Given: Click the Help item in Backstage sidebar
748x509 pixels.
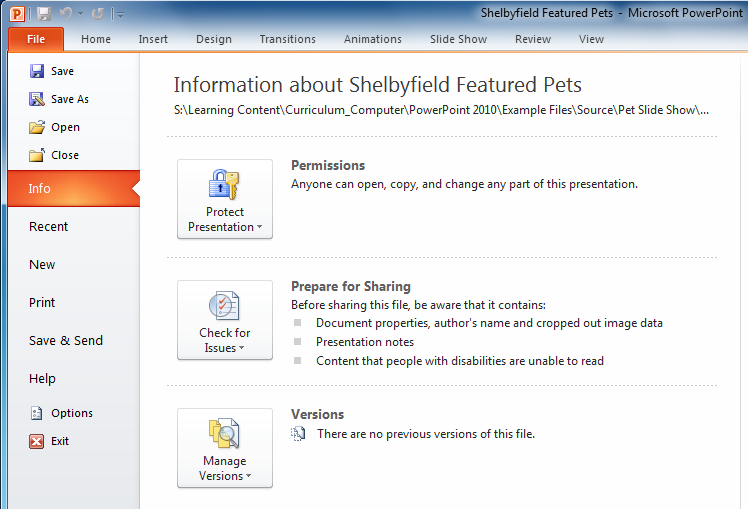Looking at the screenshot, I should point(42,379).
